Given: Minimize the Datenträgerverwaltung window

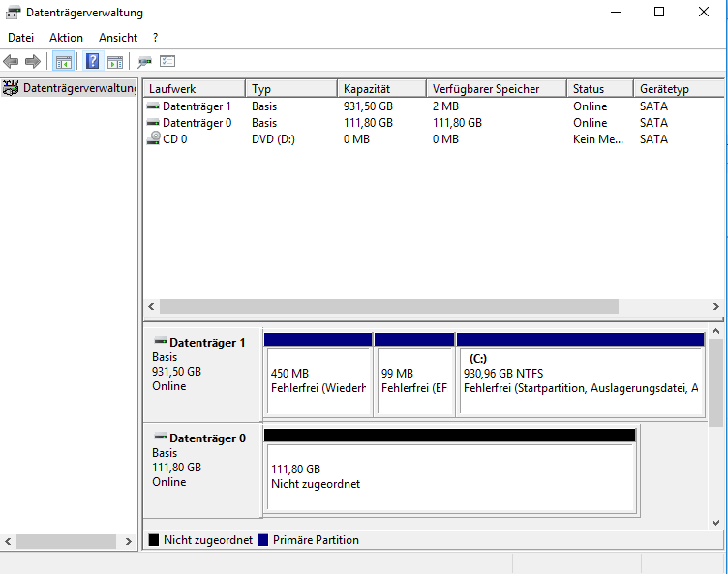Looking at the screenshot, I should point(616,13).
